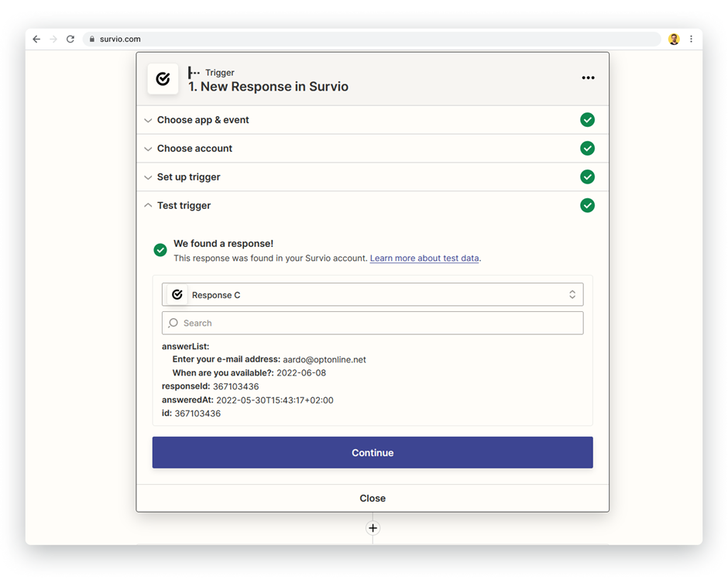The width and height of the screenshot is (728, 583).
Task: Click the green success icon by We found a response
Action: pos(160,250)
